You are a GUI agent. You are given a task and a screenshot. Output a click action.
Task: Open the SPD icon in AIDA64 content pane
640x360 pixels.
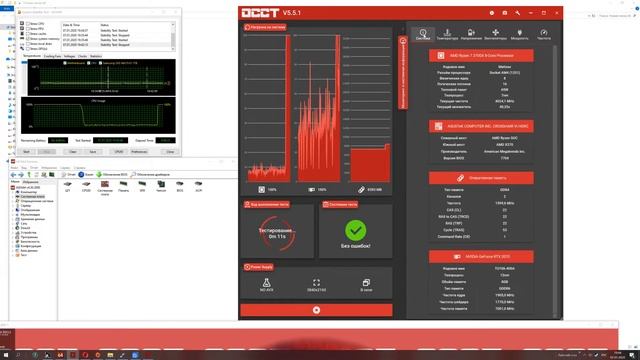click(x=142, y=186)
